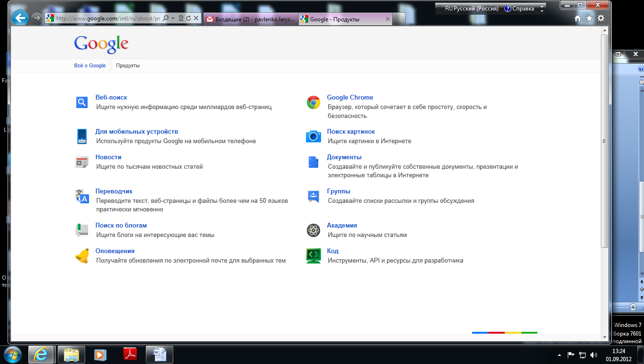Click the Internet Explorer taskbar icon

[42, 355]
